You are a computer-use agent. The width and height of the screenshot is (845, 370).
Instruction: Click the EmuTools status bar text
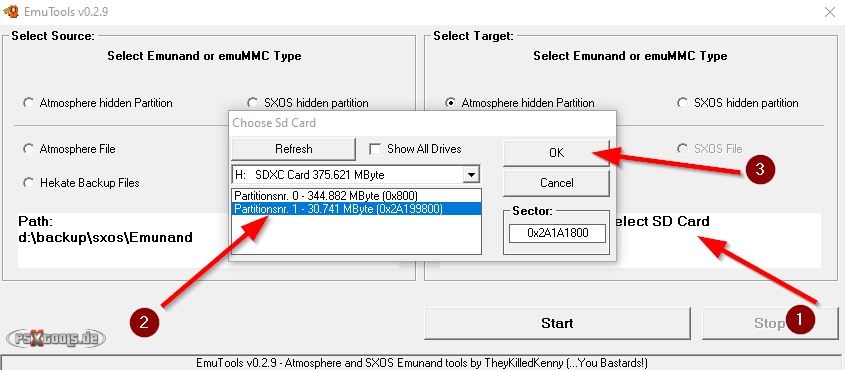pyautogui.click(x=422, y=363)
